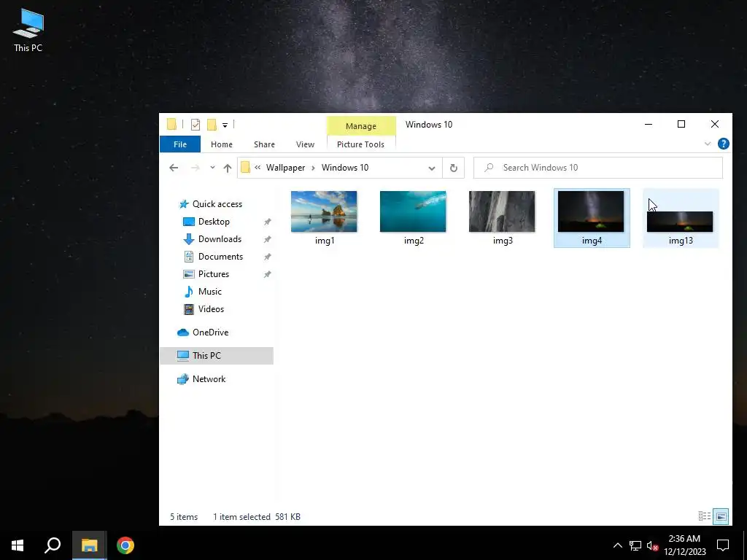
Task: Open Pictures in navigation pane
Action: tap(214, 274)
